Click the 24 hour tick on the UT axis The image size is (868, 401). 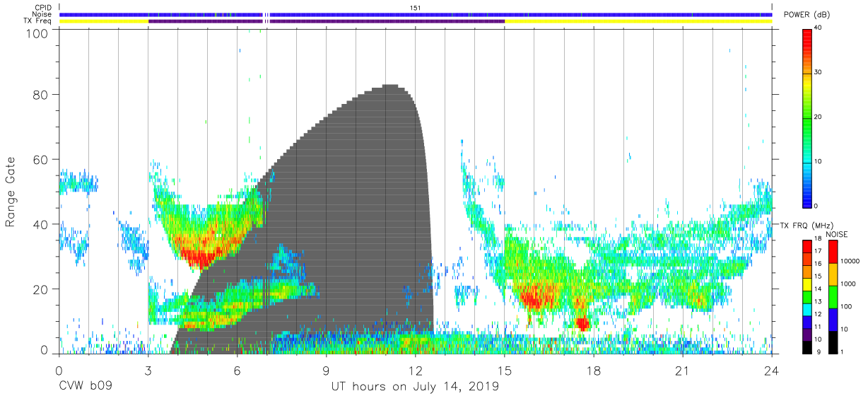tap(772, 370)
